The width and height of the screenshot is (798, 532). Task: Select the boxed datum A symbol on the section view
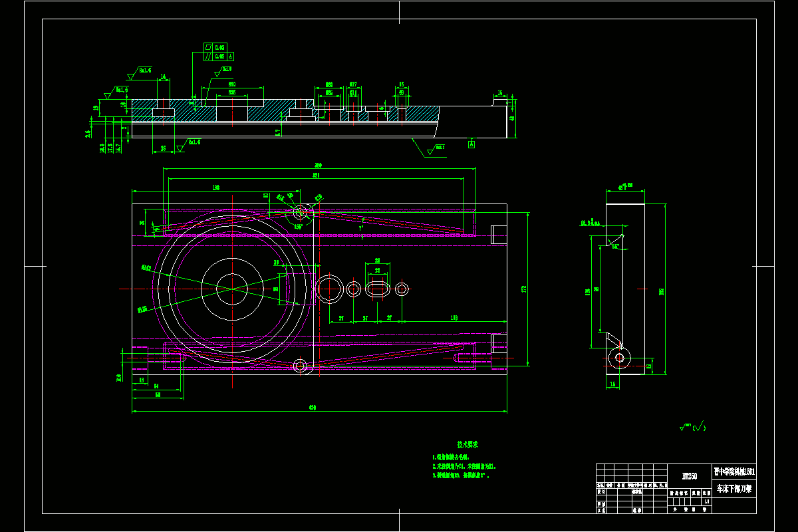point(471,144)
